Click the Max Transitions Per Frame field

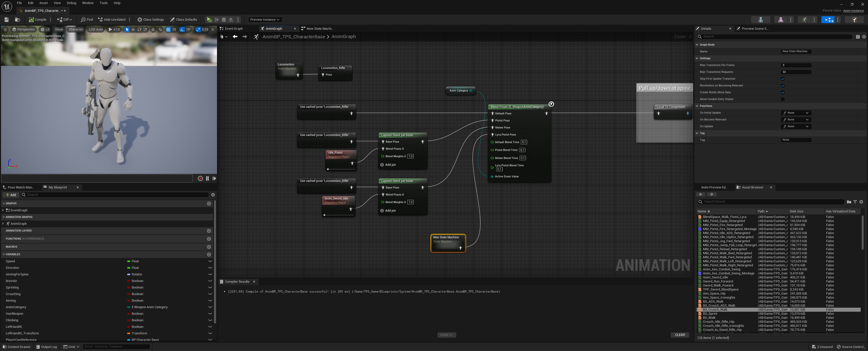(x=796, y=65)
